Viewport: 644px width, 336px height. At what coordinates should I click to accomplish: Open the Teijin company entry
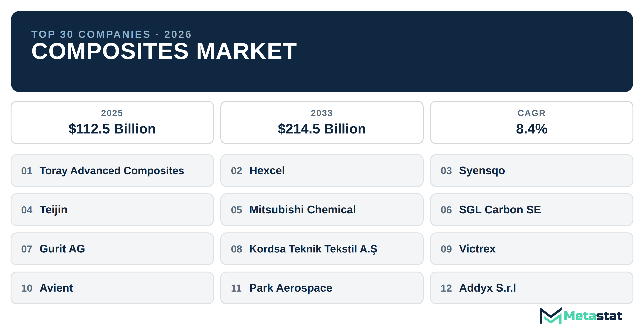(112, 210)
